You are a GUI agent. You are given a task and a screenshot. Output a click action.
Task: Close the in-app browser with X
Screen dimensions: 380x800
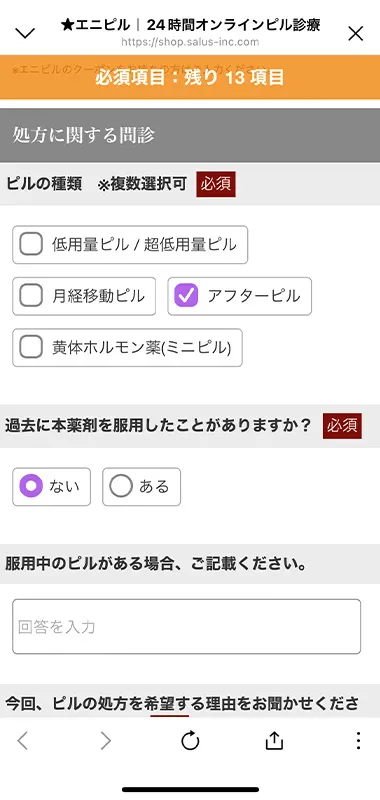click(x=355, y=33)
